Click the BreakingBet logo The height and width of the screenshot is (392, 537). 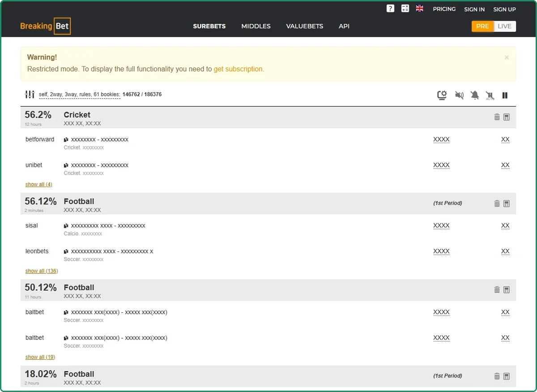click(46, 26)
